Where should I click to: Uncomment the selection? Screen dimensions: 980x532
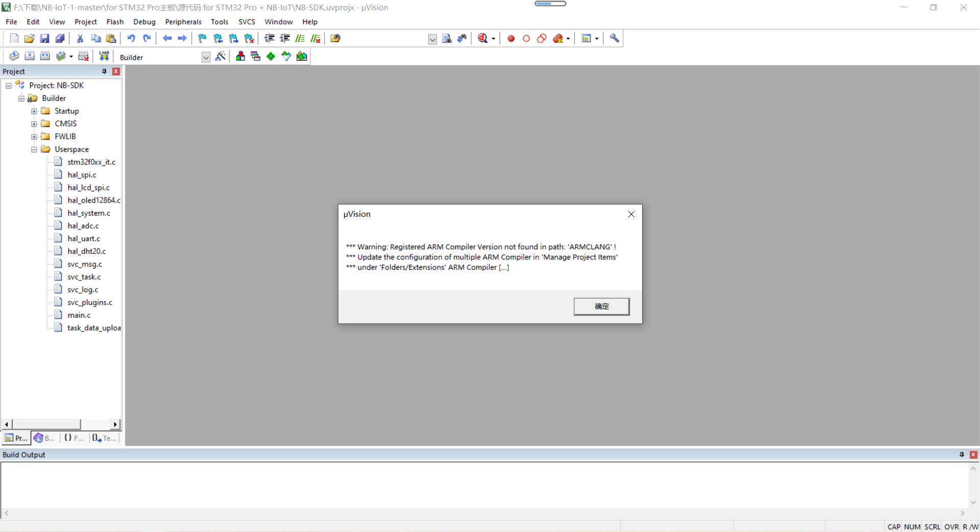[x=315, y=38]
